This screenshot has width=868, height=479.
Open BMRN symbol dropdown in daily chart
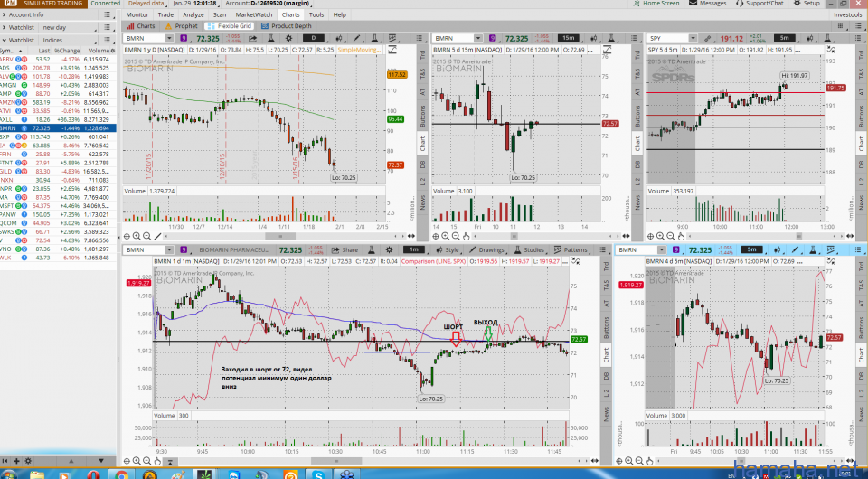[x=168, y=38]
